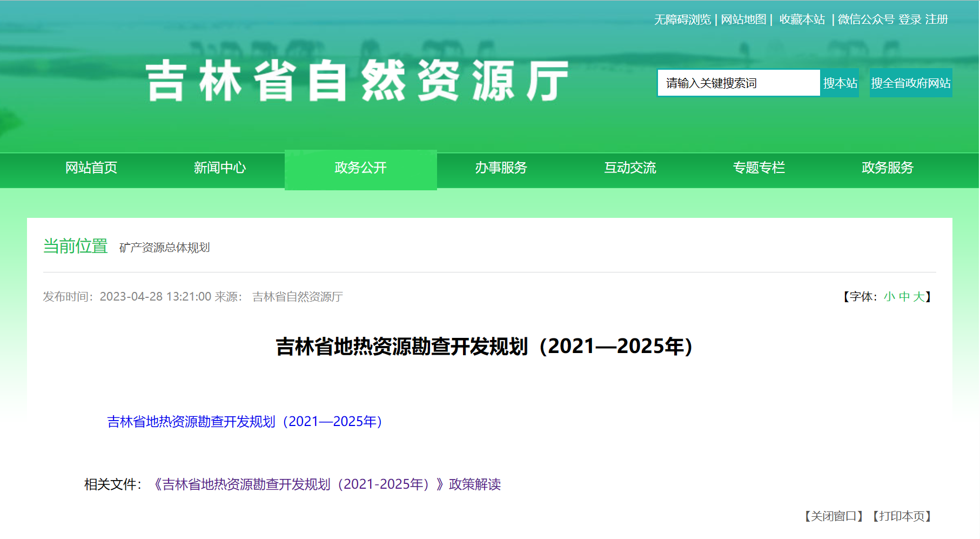Open the 政策解读 related file link
The width and height of the screenshot is (980, 539).
tap(326, 484)
